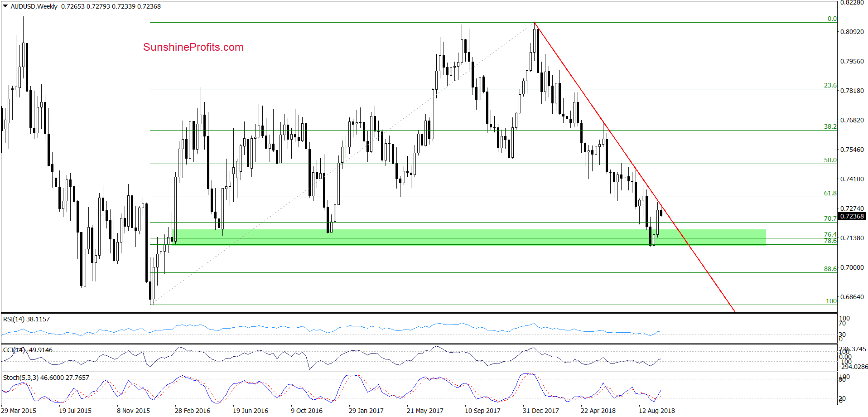Viewport: 868px width, 417px height.
Task: Click the 0.71380 price axis value
Action: click(x=852, y=238)
